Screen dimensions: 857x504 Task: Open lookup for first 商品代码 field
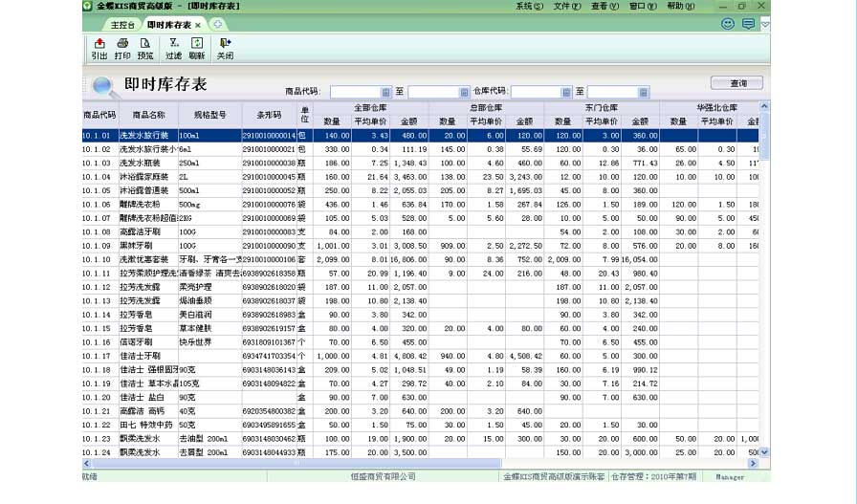pos(386,93)
